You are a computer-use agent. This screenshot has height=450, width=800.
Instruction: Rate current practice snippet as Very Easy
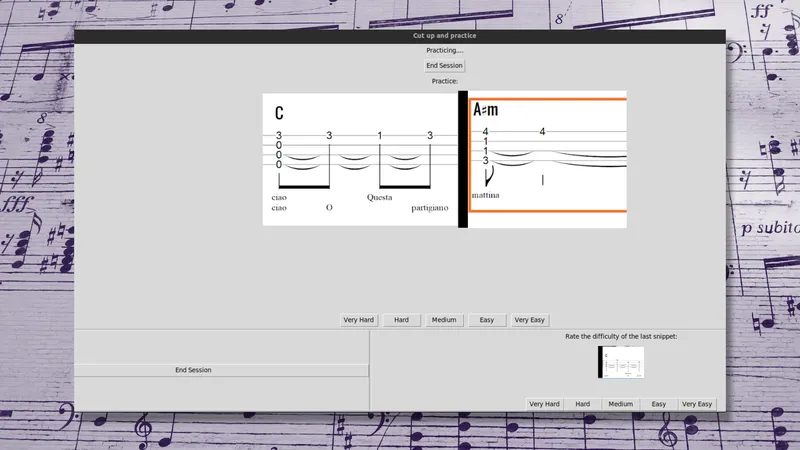click(530, 320)
